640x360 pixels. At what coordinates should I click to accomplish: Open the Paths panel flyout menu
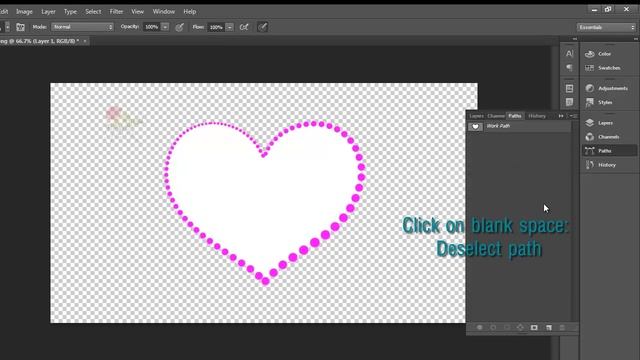(x=573, y=116)
